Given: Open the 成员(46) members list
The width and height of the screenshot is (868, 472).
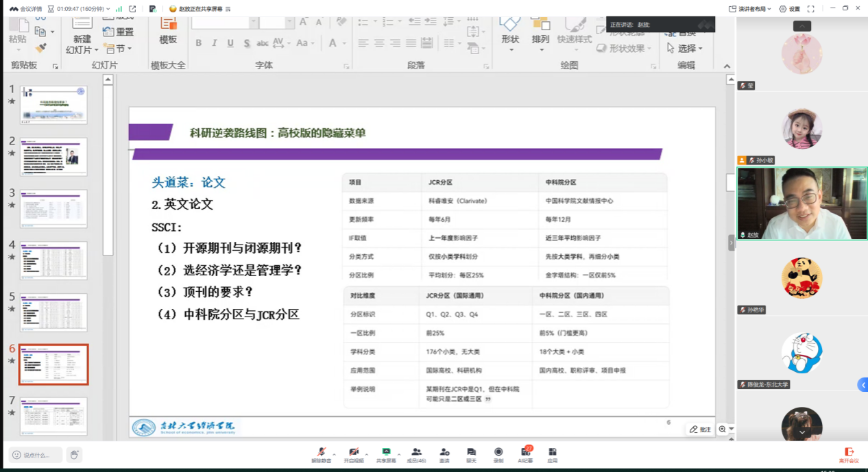Looking at the screenshot, I should click(416, 453).
